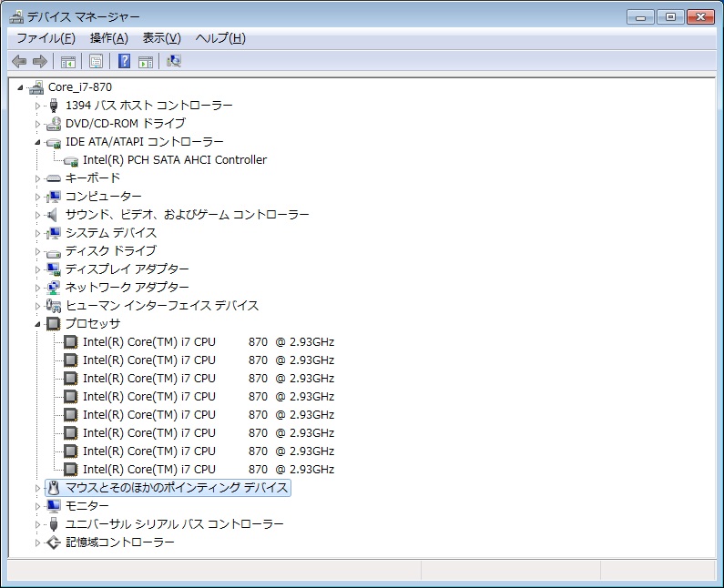The width and height of the screenshot is (724, 588).
Task: Select ヒューマン インターフェイス デバイス label
Action: point(161,306)
